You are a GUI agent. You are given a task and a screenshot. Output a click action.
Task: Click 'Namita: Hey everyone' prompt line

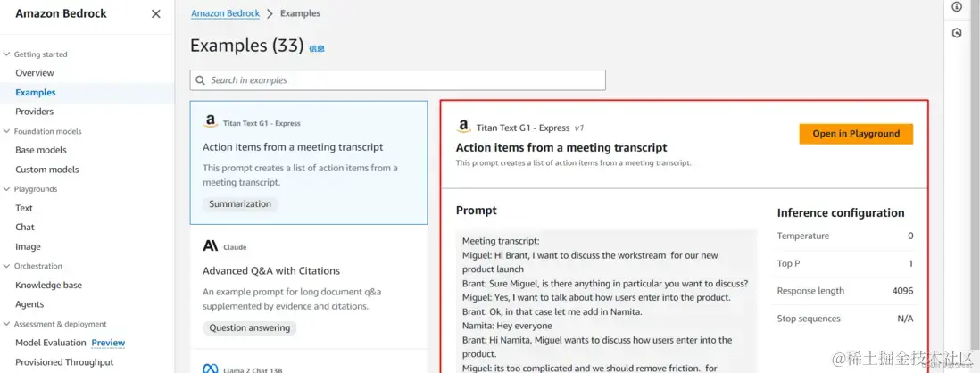pyautogui.click(x=507, y=326)
